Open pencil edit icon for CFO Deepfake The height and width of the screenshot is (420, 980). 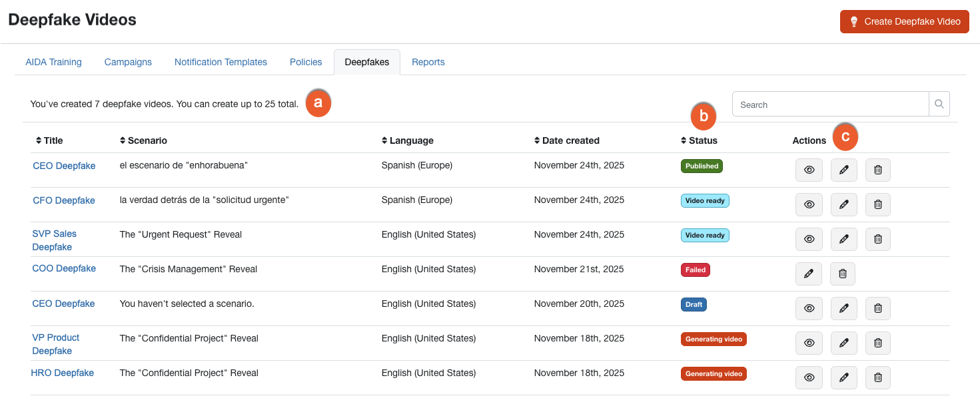(844, 204)
